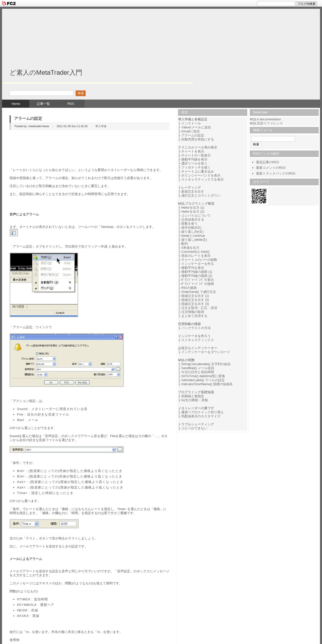Image resolution: width=322 pixels, height=644 pixels.
Task: Open 新規注文を出す link
Action: [x=193, y=192]
